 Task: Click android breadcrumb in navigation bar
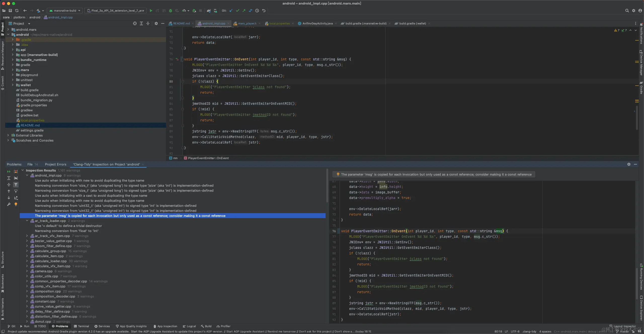tap(35, 17)
